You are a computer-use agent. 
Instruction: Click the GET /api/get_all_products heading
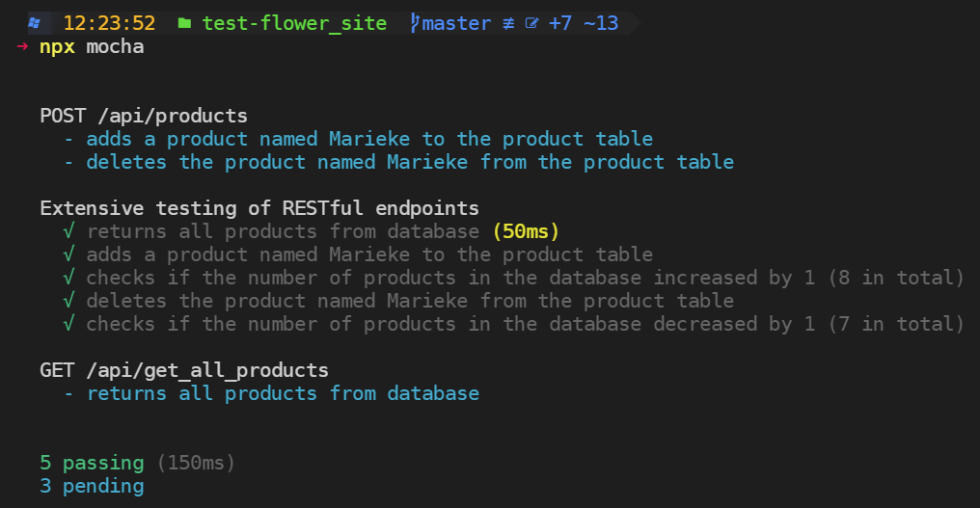184,370
